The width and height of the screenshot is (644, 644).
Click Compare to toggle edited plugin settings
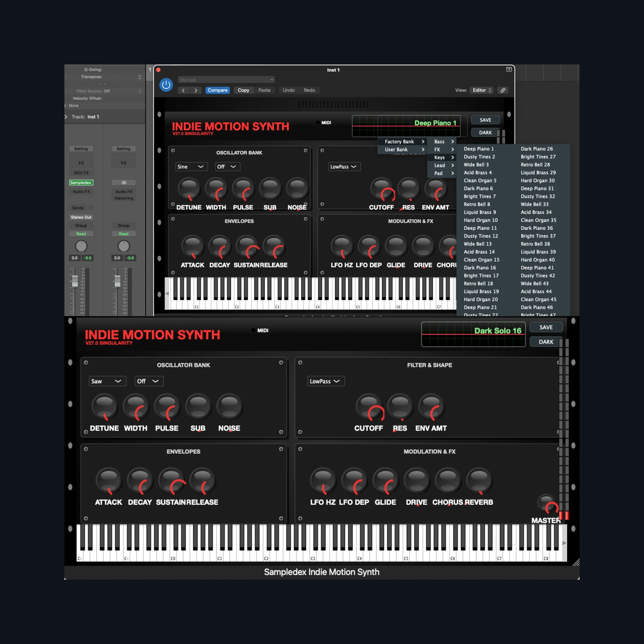coord(217,90)
